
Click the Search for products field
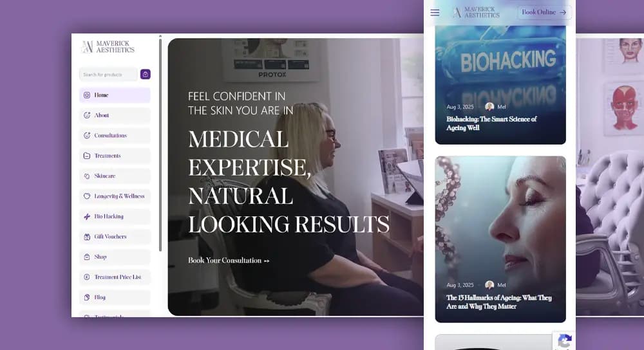[x=108, y=75]
